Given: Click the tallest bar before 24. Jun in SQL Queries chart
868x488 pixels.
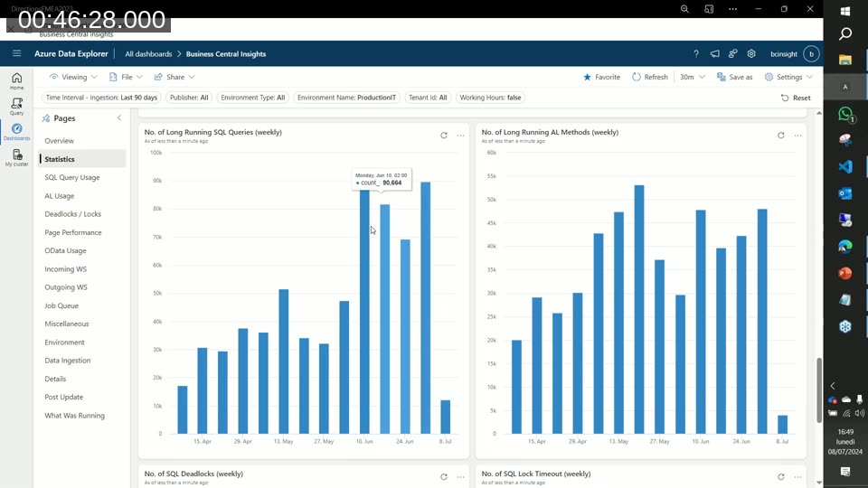Looking at the screenshot, I should (x=364, y=312).
